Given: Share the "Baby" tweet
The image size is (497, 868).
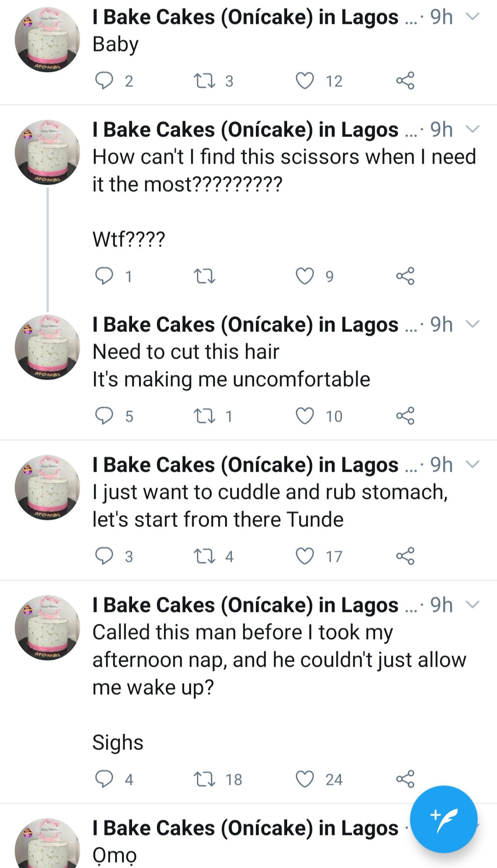Looking at the screenshot, I should pos(405,81).
